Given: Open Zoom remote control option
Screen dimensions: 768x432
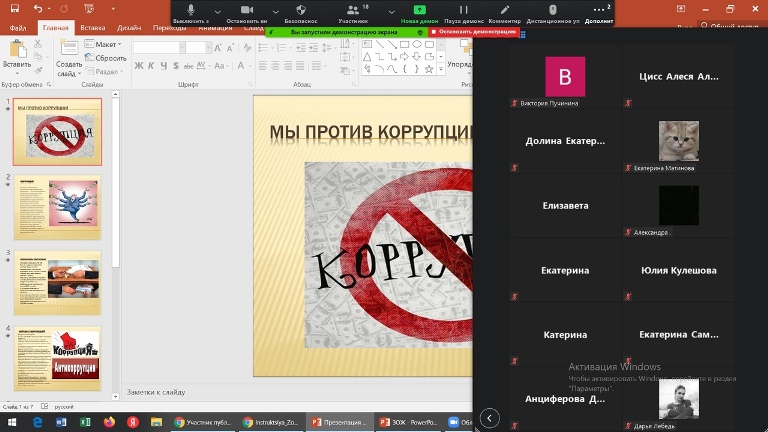Looking at the screenshot, I should [x=554, y=11].
